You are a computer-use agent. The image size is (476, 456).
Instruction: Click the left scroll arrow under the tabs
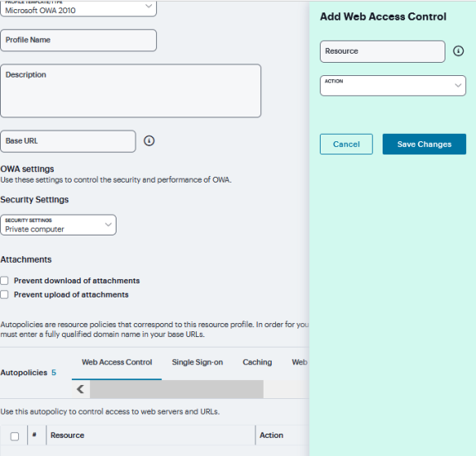coord(80,389)
